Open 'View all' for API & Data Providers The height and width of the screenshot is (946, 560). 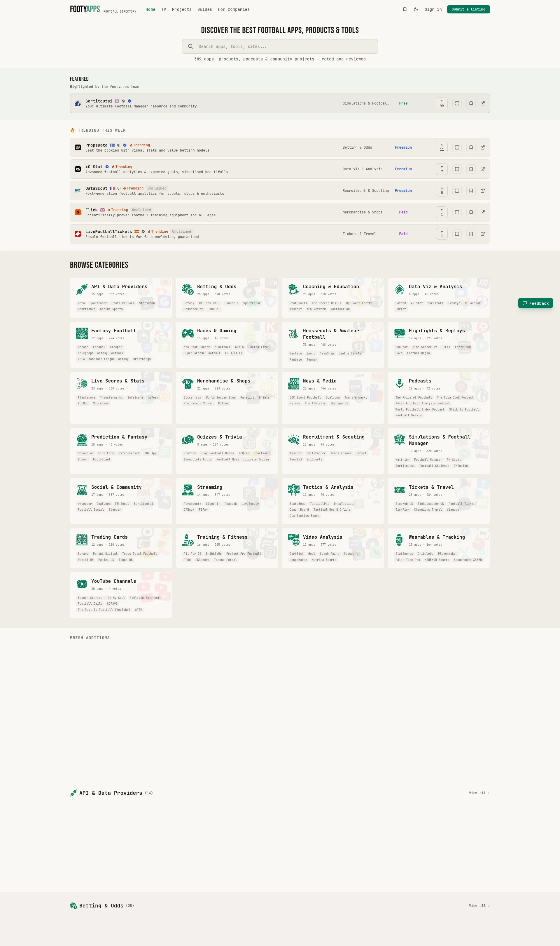479,793
